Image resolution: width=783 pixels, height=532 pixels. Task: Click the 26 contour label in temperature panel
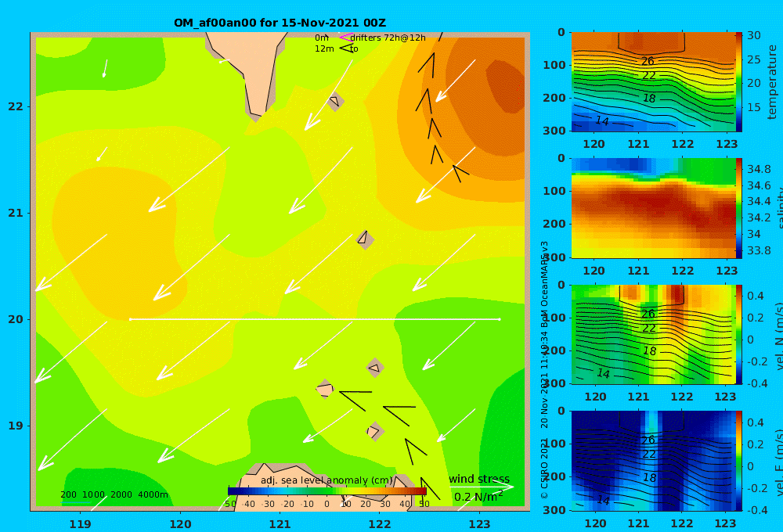[648, 61]
